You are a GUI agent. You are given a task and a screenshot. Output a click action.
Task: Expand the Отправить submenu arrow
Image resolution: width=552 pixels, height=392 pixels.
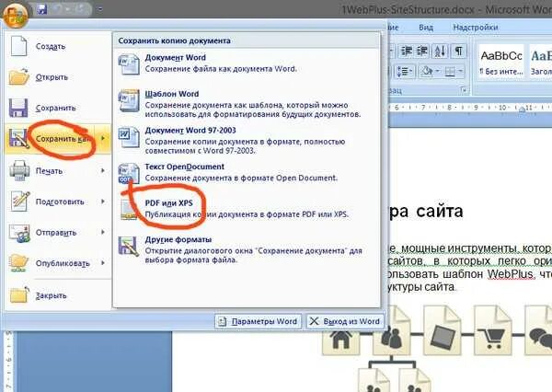(103, 232)
